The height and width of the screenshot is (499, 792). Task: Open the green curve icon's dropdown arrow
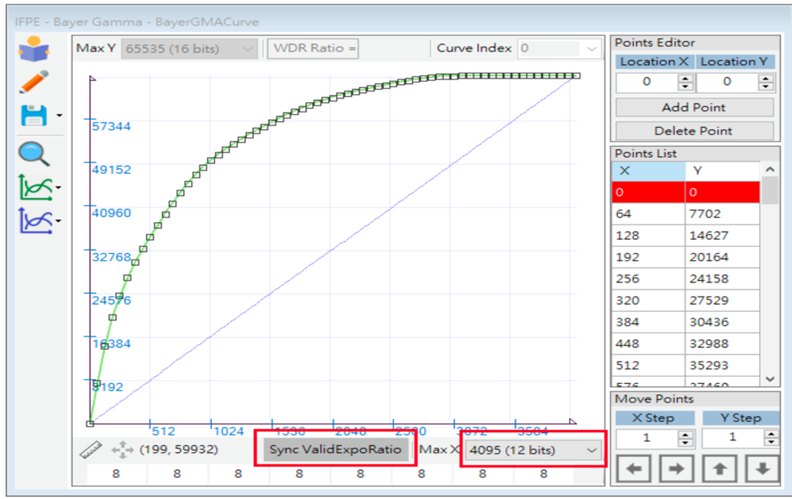(x=59, y=188)
